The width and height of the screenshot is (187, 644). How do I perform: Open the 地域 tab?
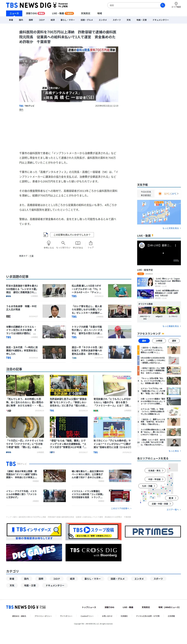(99, 14)
